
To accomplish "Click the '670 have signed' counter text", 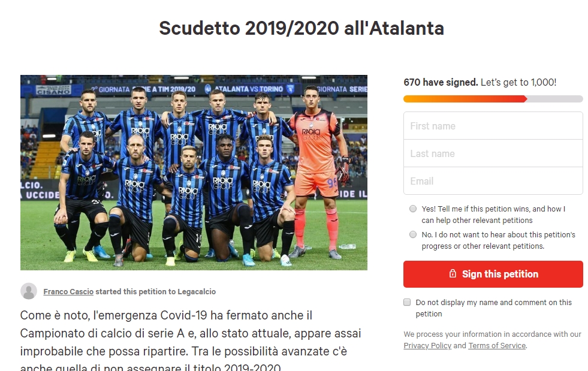I will (x=441, y=82).
